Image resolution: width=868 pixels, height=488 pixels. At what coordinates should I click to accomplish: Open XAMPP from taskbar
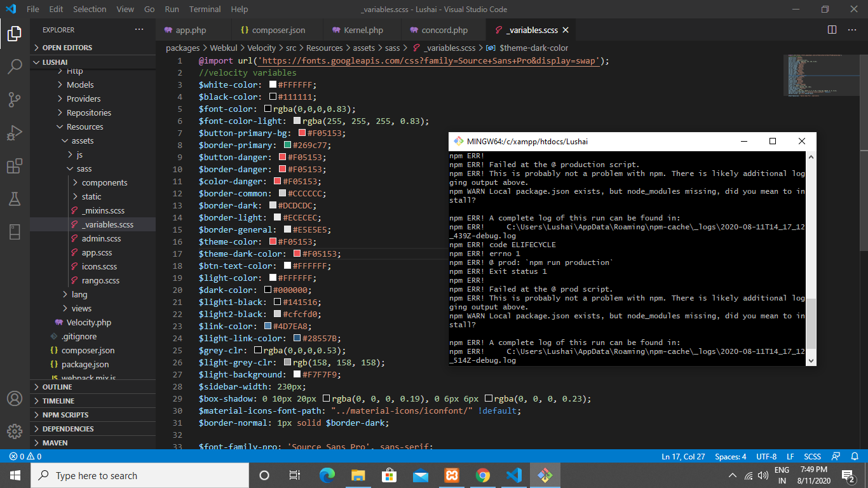452,475
